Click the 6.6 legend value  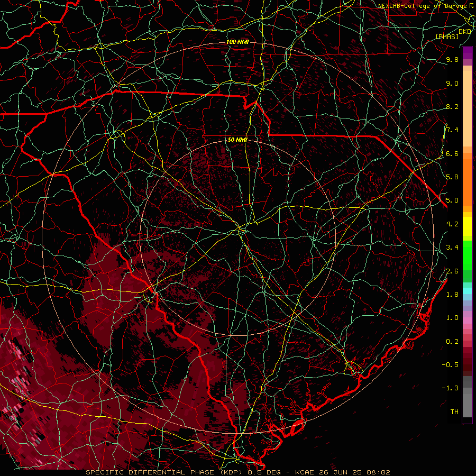tap(452, 153)
